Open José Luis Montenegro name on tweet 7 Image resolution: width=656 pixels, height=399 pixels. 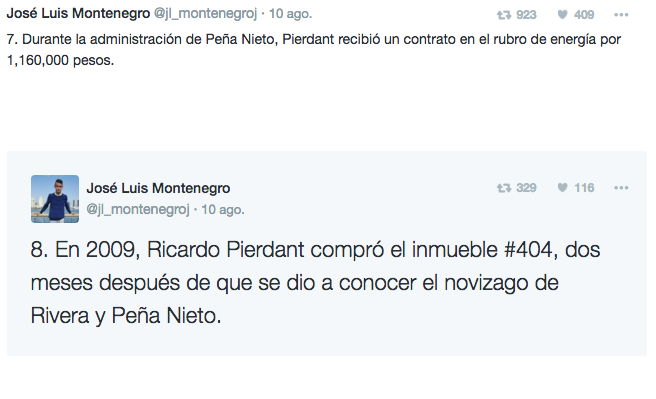(78, 13)
